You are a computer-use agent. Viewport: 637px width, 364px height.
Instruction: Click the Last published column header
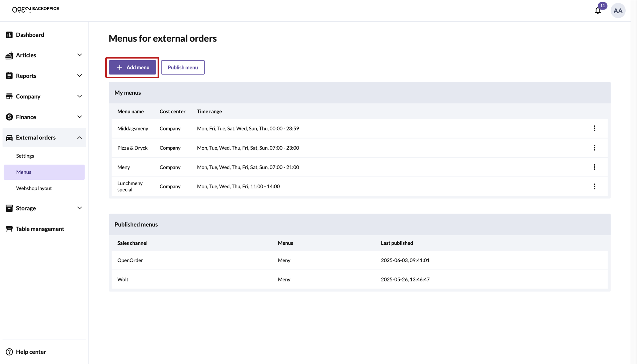397,243
